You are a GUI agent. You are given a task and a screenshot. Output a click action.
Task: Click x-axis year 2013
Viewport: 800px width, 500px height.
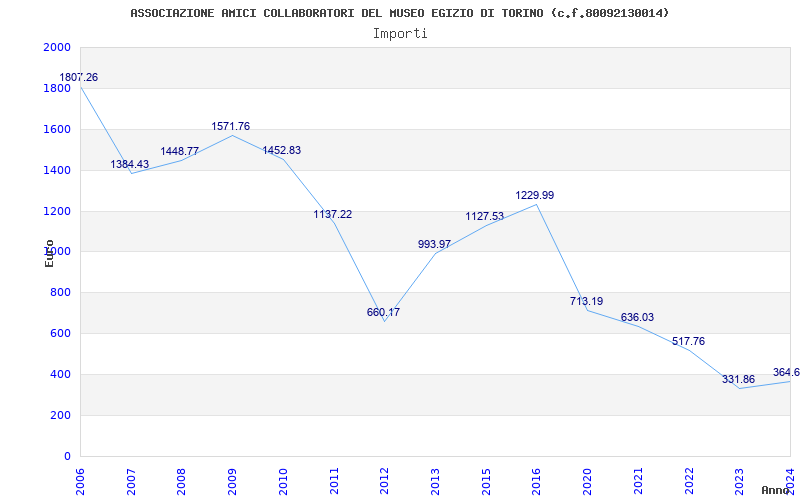(x=435, y=481)
